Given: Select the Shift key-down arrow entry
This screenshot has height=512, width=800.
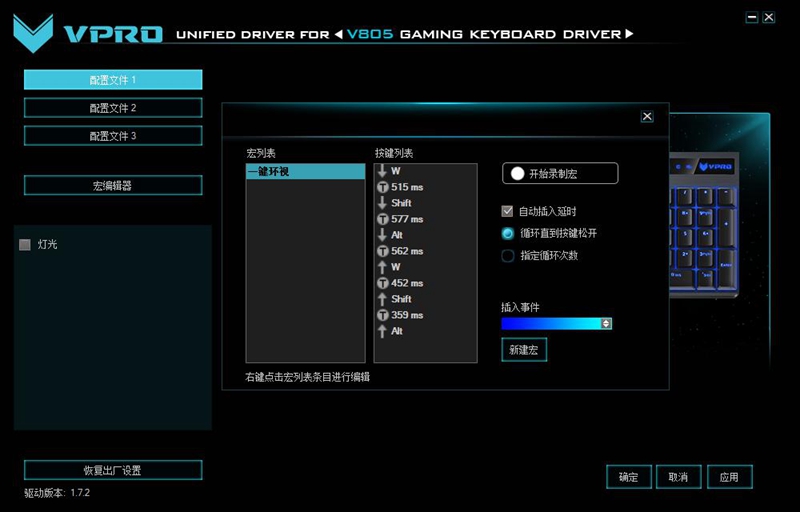Looking at the screenshot, I should click(382, 203).
